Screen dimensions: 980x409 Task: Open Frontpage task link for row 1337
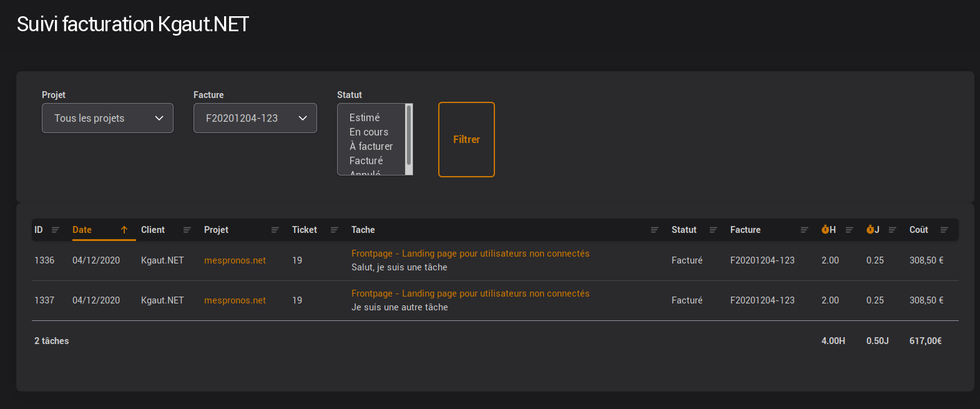pos(470,293)
